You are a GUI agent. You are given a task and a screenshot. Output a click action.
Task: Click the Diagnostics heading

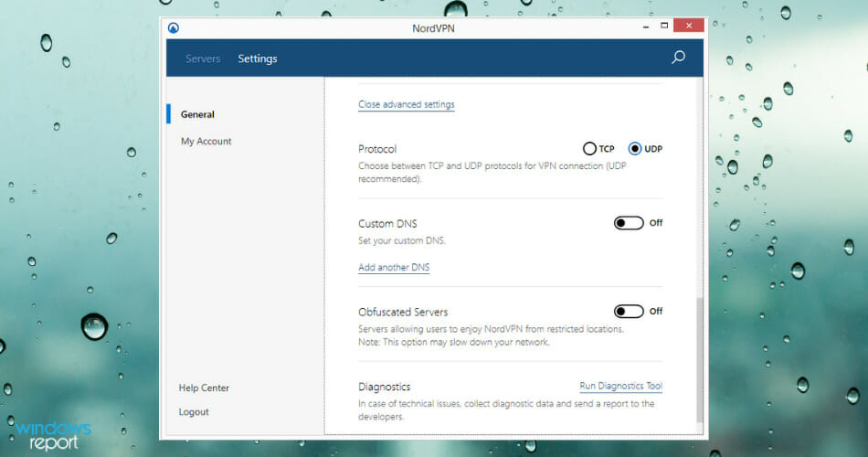(384, 387)
